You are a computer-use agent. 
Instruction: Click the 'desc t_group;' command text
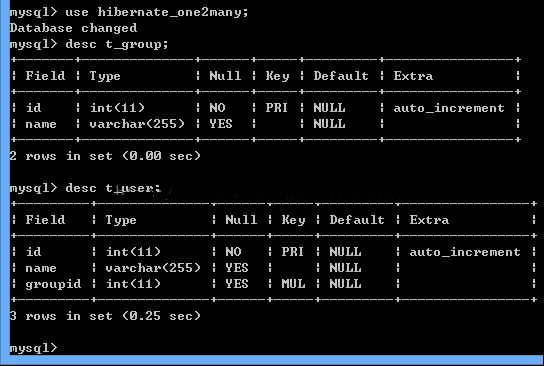[x=117, y=44]
